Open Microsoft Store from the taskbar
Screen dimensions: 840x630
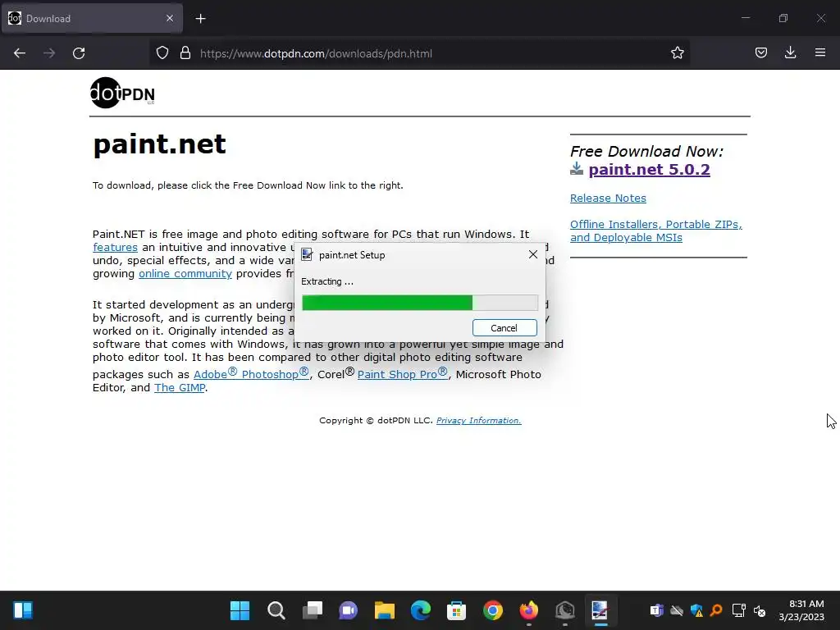[456, 610]
